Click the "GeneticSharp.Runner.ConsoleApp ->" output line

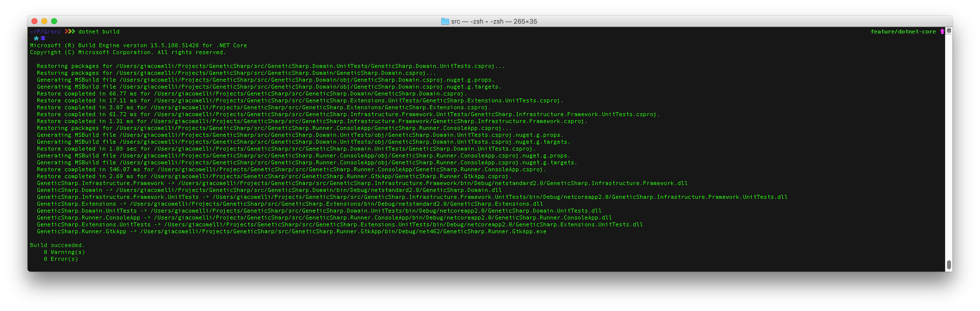[x=324, y=218]
